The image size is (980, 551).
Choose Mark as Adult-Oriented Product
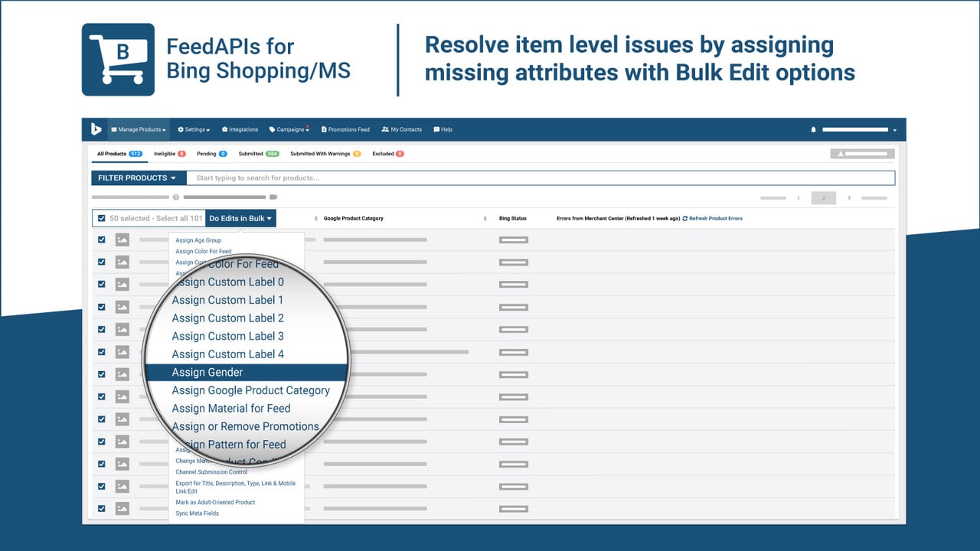click(x=215, y=503)
